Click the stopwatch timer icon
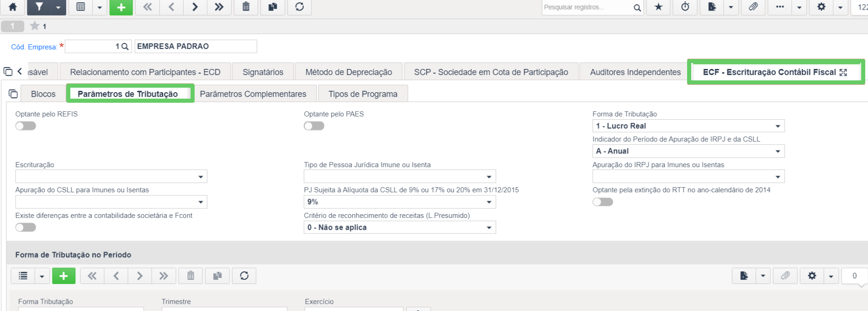Viewport: 868px width, 311px height. point(685,7)
